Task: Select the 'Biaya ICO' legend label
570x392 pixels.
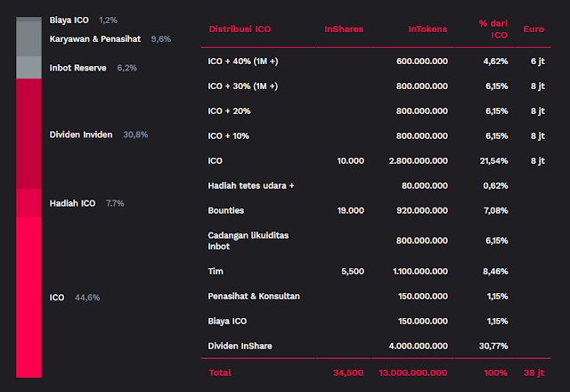Action: point(69,20)
